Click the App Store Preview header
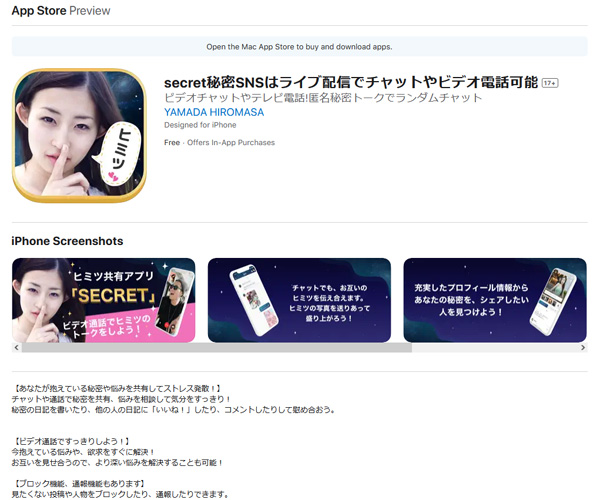 tap(61, 11)
